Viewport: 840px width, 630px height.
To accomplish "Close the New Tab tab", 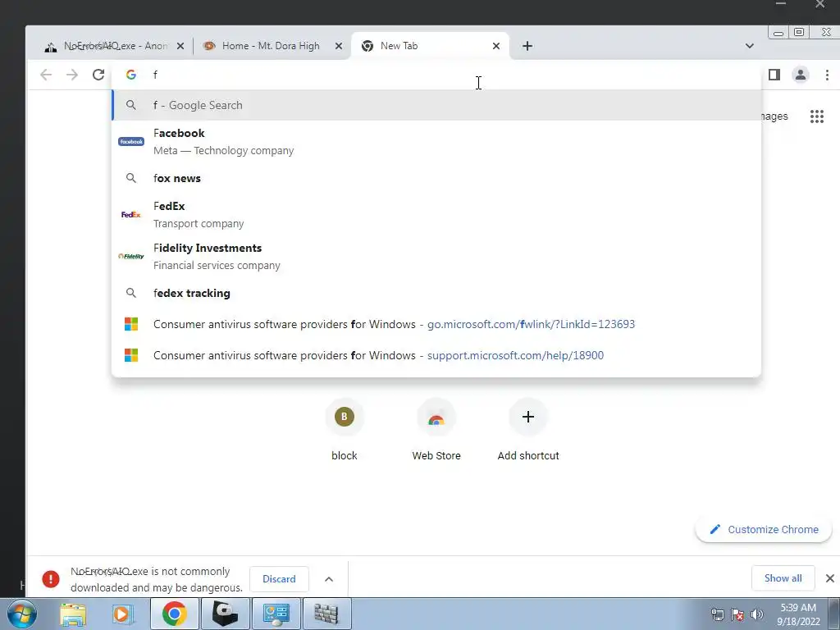I will click(x=496, y=46).
